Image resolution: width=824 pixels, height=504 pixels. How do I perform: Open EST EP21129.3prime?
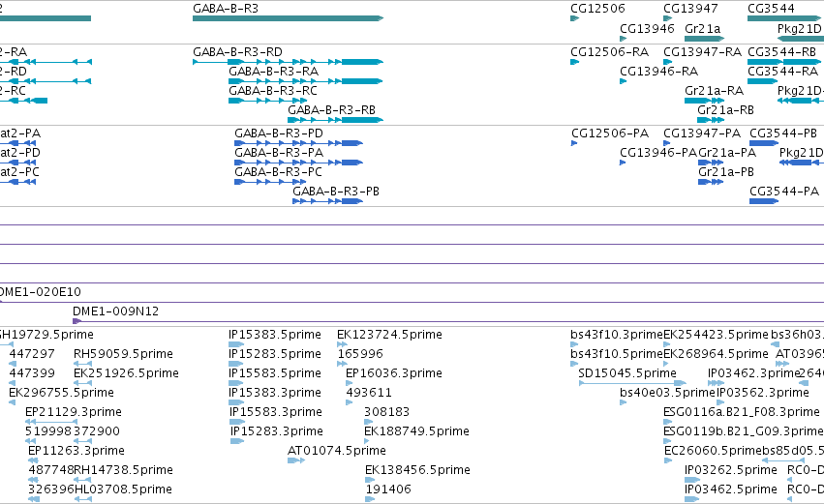tap(74, 412)
